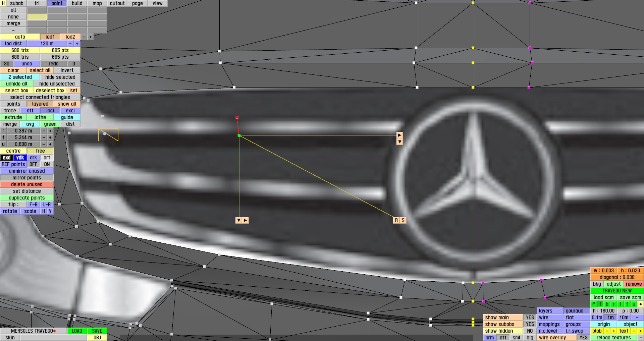Open the build tab
The height and width of the screenshot is (341, 644).
tap(77, 3)
